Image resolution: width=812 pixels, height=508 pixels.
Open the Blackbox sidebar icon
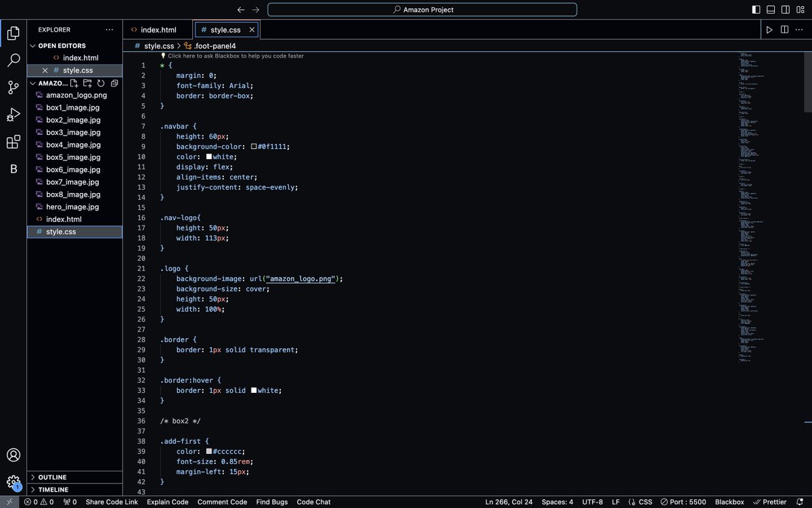tap(13, 169)
